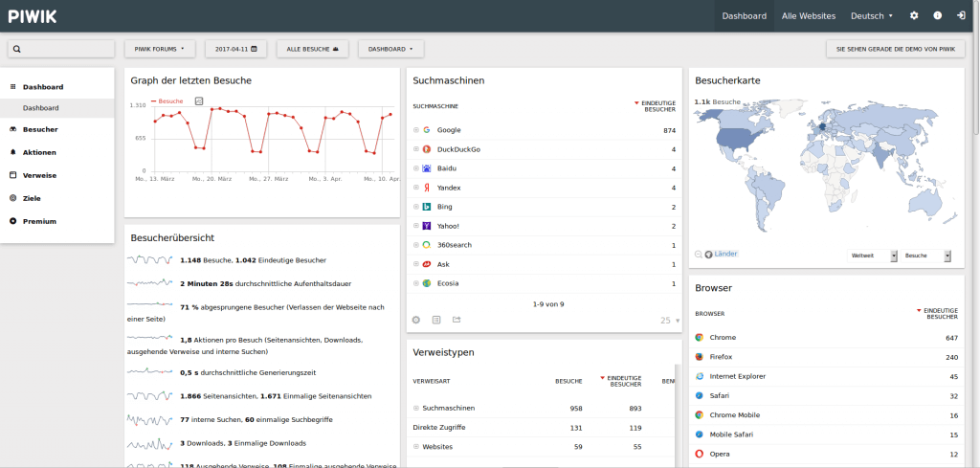Open the Besuche metric dropdown on map
980x468 pixels.
927,256
